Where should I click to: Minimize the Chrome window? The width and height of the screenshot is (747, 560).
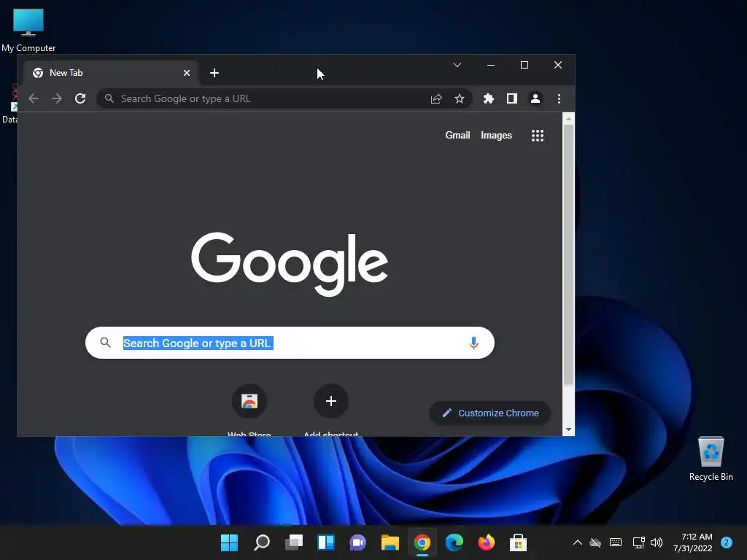click(491, 65)
